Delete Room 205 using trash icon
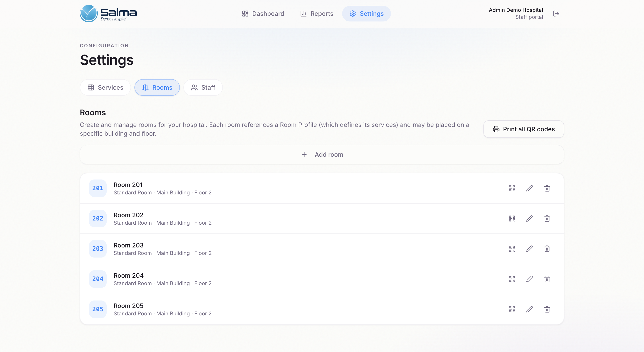The image size is (644, 352). point(547,309)
